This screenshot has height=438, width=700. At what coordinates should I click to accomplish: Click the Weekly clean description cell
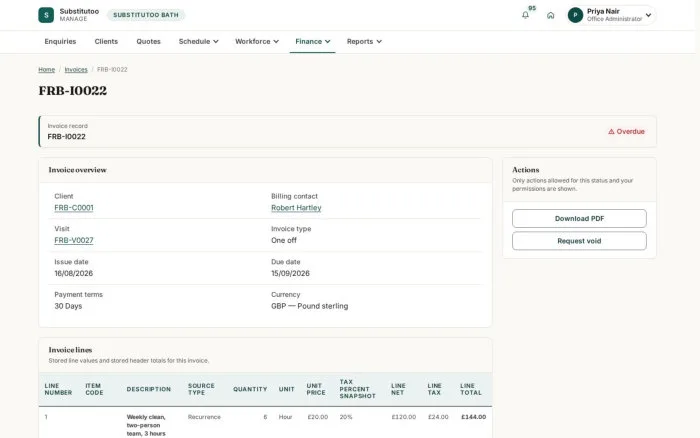tap(146, 425)
